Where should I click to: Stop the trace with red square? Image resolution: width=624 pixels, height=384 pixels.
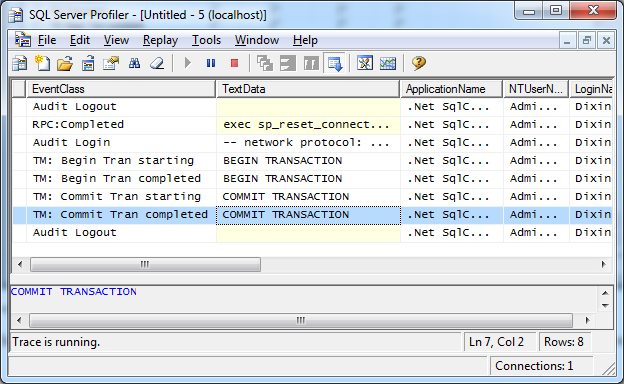[234, 63]
